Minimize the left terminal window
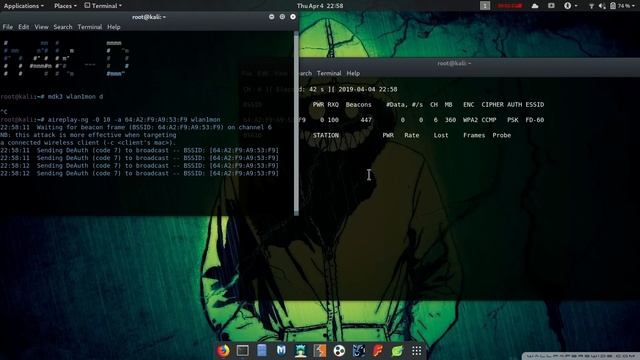The height and width of the screenshot is (360, 640). [x=271, y=17]
